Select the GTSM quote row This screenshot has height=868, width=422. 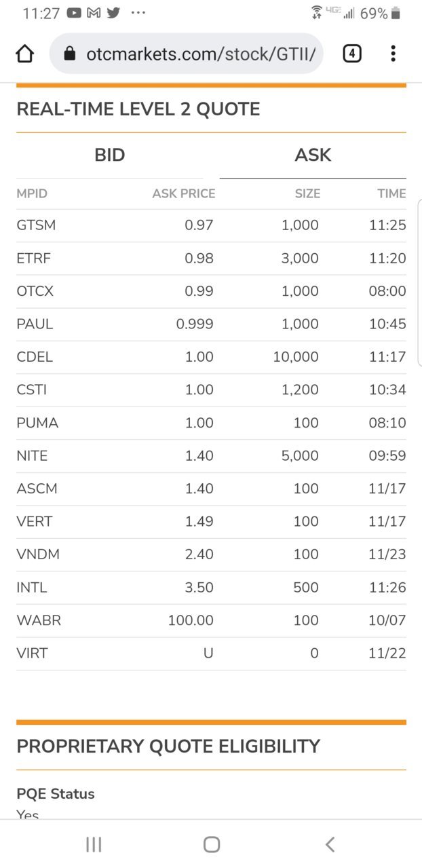point(211,225)
